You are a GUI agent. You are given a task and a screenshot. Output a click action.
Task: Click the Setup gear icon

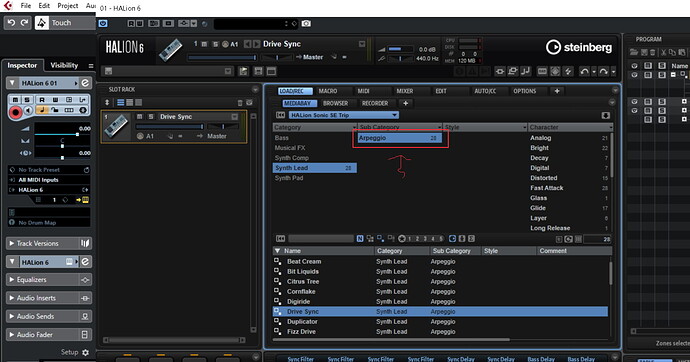(85, 352)
